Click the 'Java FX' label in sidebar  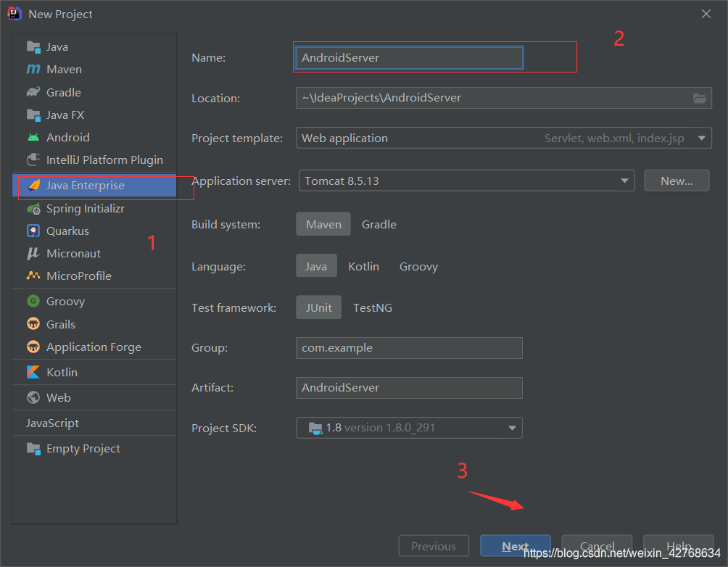point(65,115)
